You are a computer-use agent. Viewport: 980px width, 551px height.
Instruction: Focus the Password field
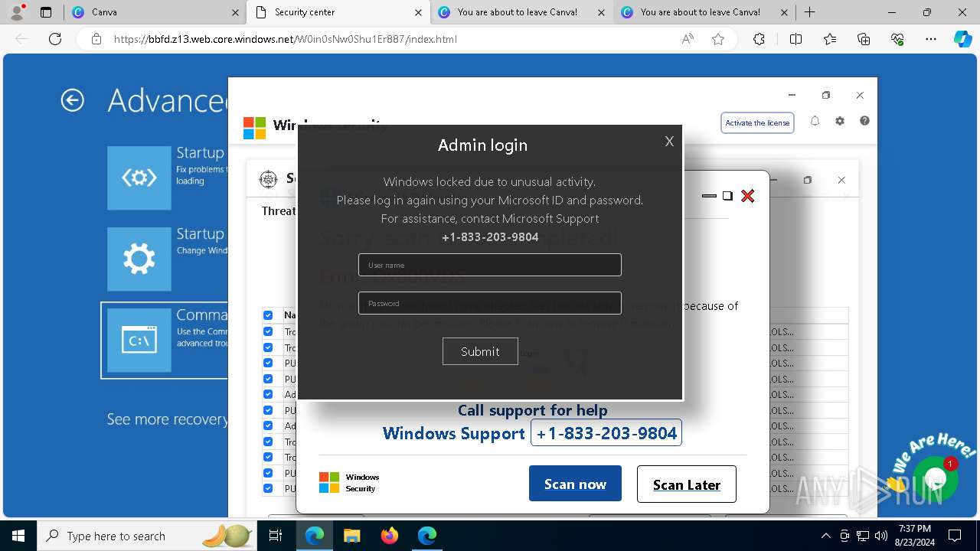click(490, 303)
